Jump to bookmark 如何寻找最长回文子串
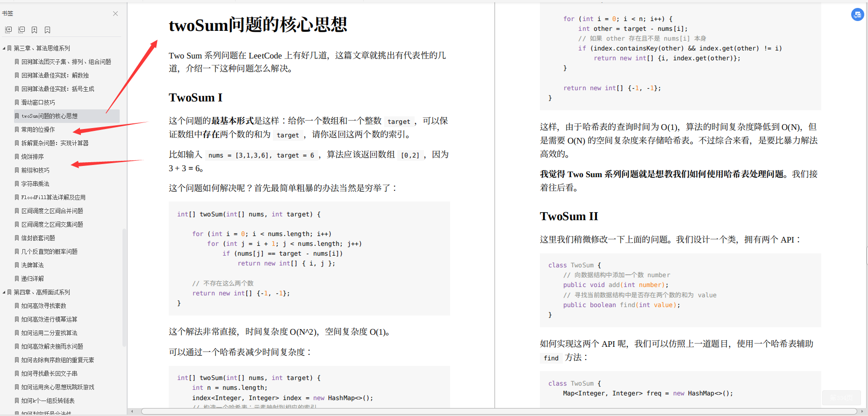868x416 pixels. 49,373
